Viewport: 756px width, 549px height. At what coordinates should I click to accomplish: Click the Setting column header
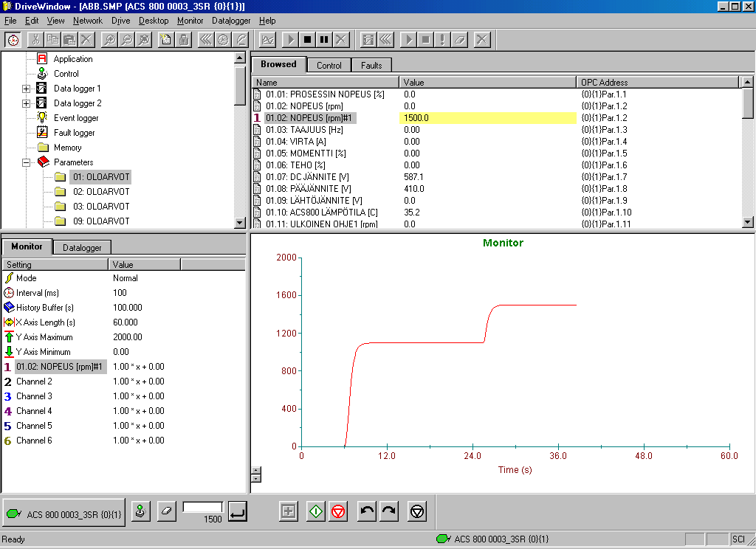coord(55,265)
